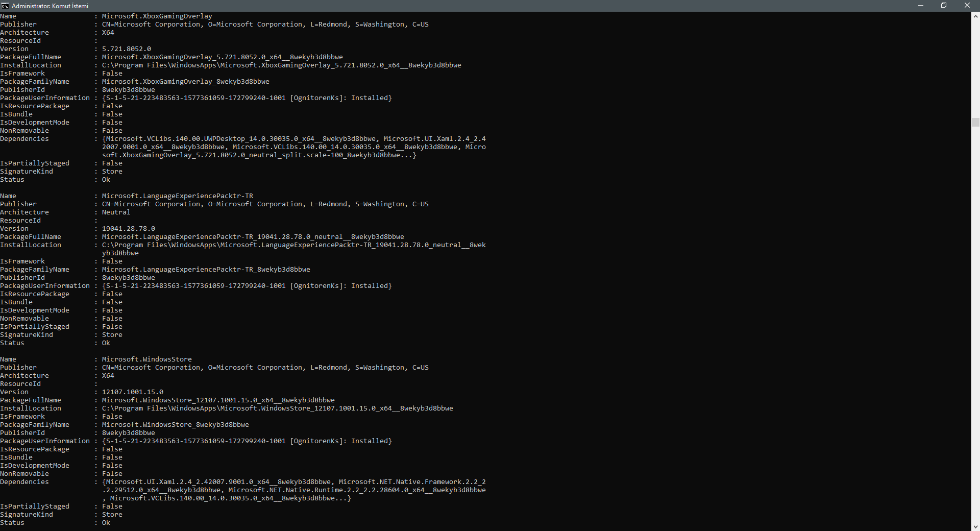Click the window title 'Administrator: Komut İstemi'
The height and width of the screenshot is (531, 980).
point(50,6)
